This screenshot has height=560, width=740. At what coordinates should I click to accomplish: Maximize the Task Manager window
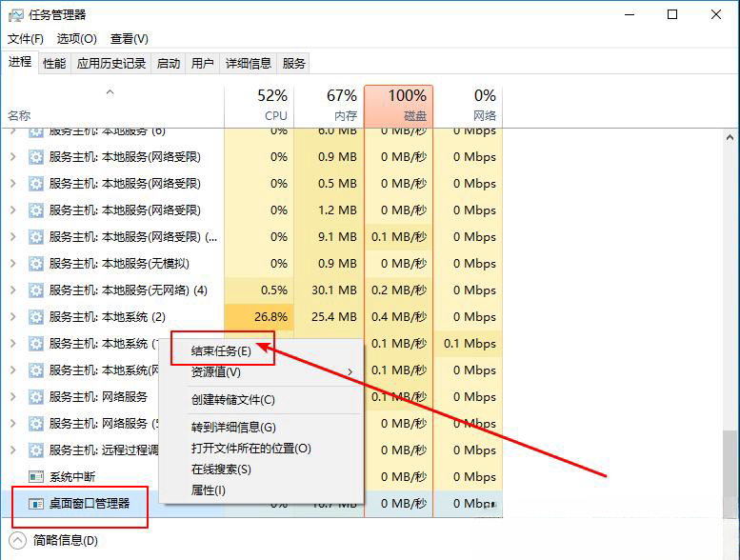[672, 15]
